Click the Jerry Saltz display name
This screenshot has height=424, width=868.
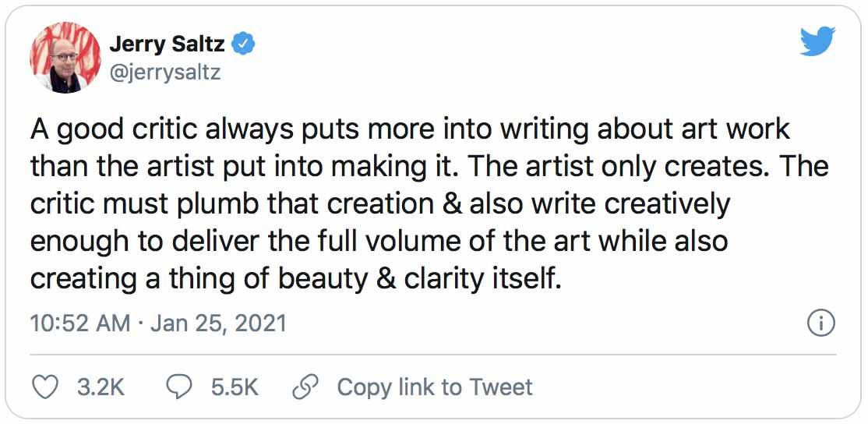[x=166, y=44]
